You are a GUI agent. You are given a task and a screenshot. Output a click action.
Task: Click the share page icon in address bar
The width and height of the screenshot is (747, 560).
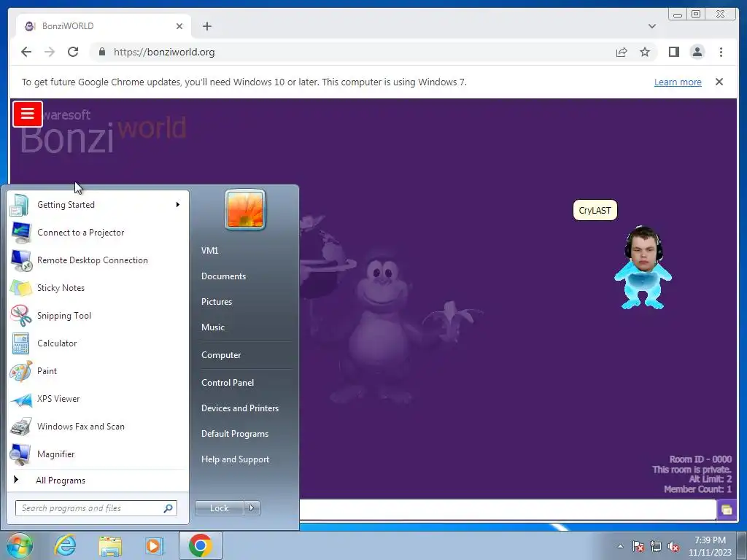tap(622, 52)
